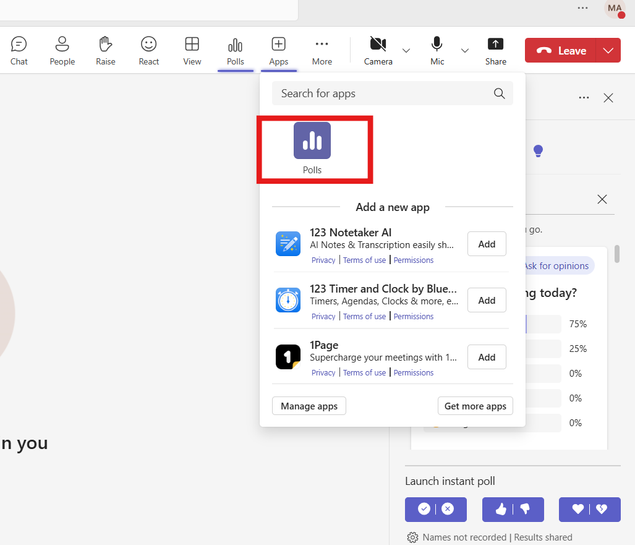Click the lightbulb suggestions icon
The height and width of the screenshot is (545, 635).
tap(538, 151)
